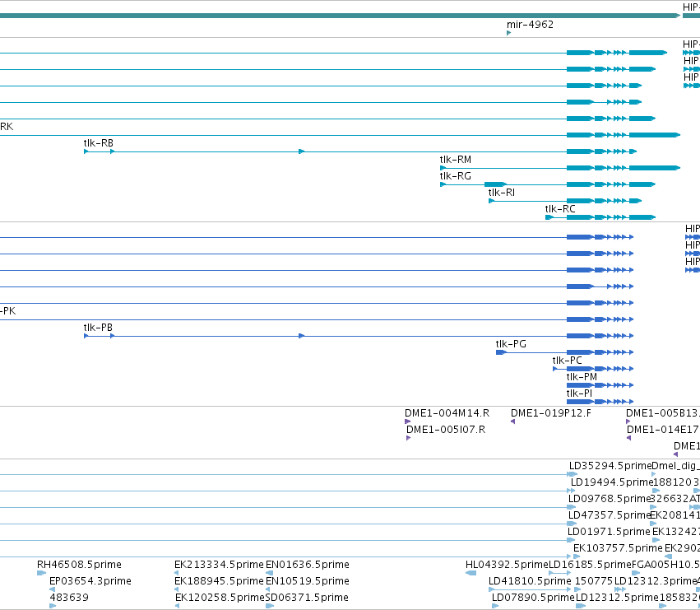Open the DME1-019P12.F feature label
Viewport: 700px width, 610px height.
551,413
